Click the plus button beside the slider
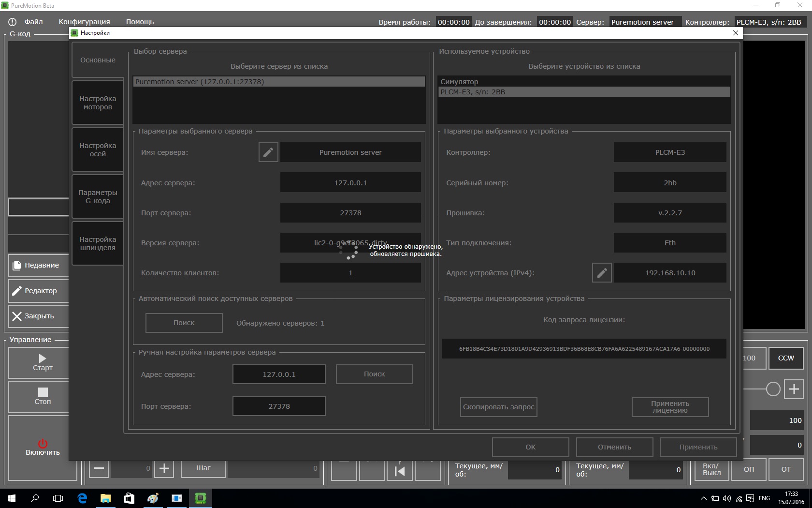This screenshot has height=508, width=812. 794,389
